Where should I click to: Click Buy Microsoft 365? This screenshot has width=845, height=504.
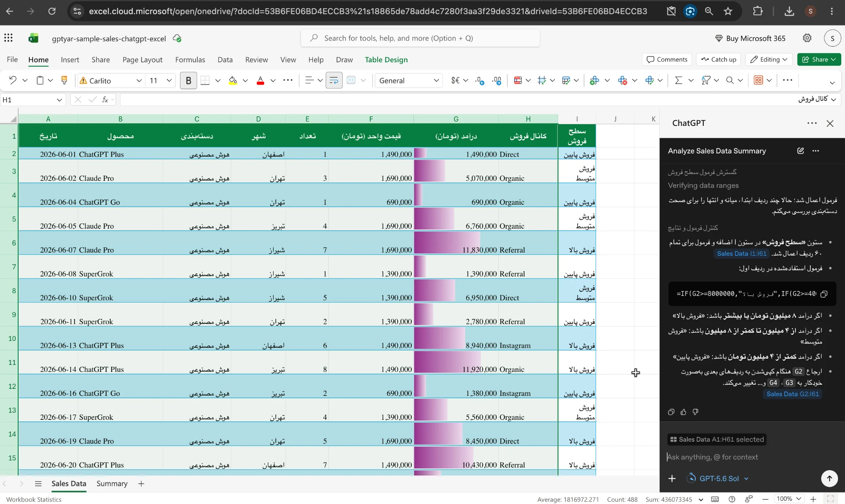(750, 38)
